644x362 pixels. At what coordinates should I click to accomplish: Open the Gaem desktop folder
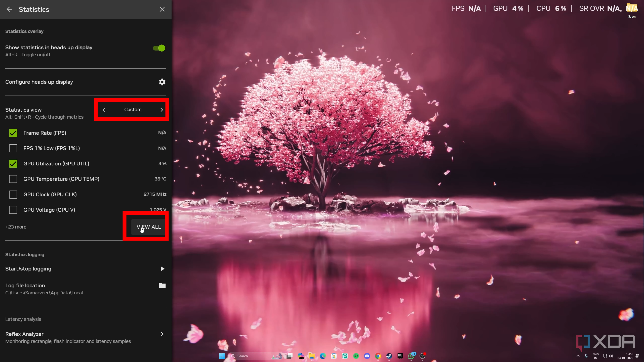pos(632,11)
